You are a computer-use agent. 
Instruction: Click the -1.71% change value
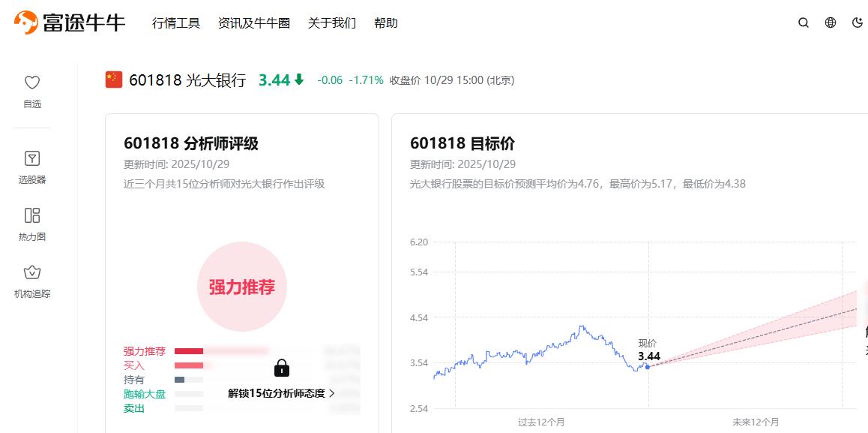[366, 80]
